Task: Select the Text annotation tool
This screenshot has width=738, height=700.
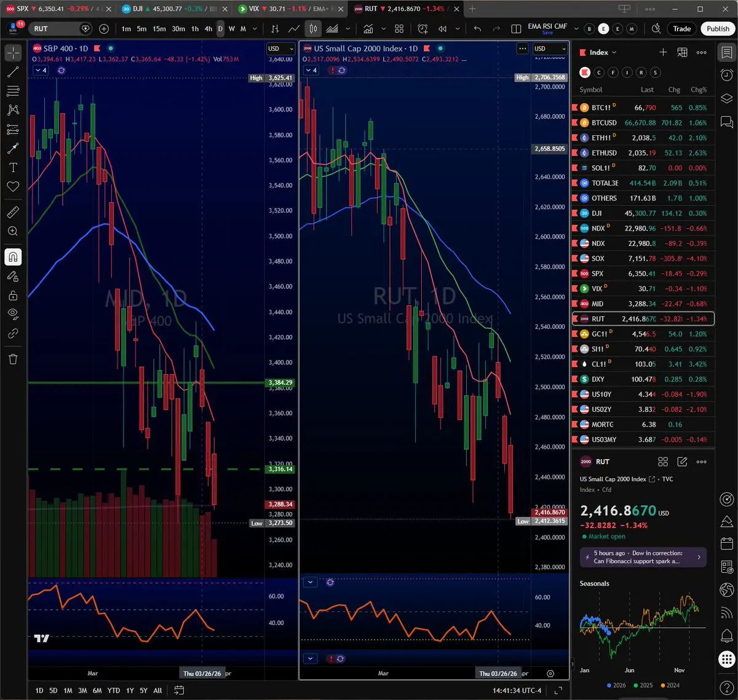Action: 13,167
